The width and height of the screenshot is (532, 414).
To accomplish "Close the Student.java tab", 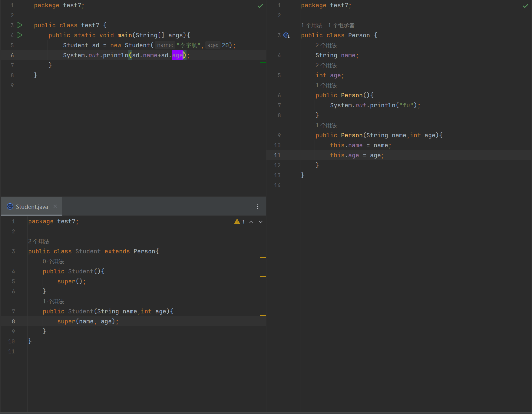I will (55, 206).
